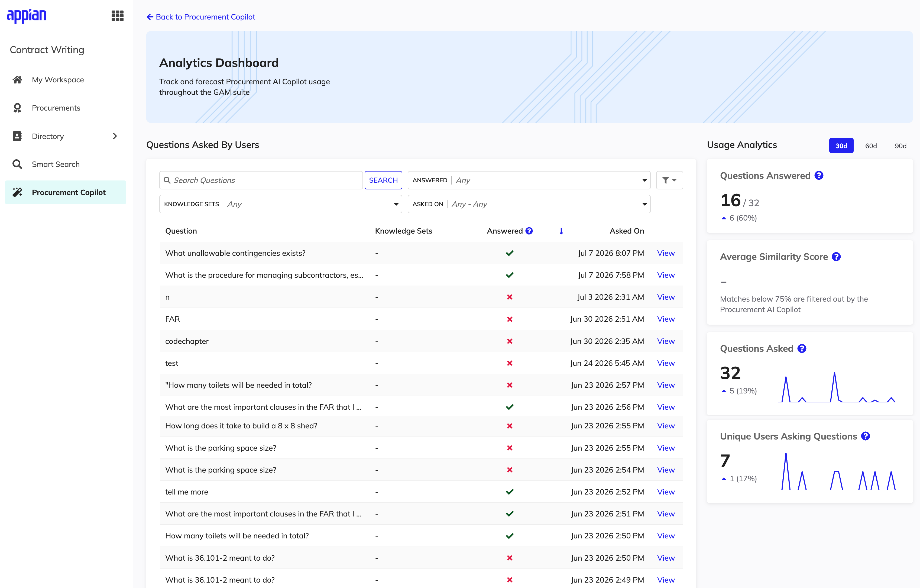Click the Smart Search magnifier icon
920x588 pixels.
tap(17, 164)
